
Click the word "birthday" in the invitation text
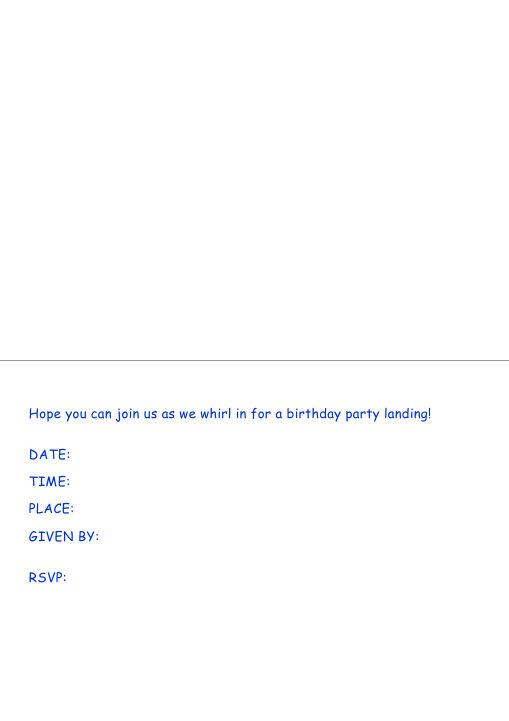click(x=314, y=414)
